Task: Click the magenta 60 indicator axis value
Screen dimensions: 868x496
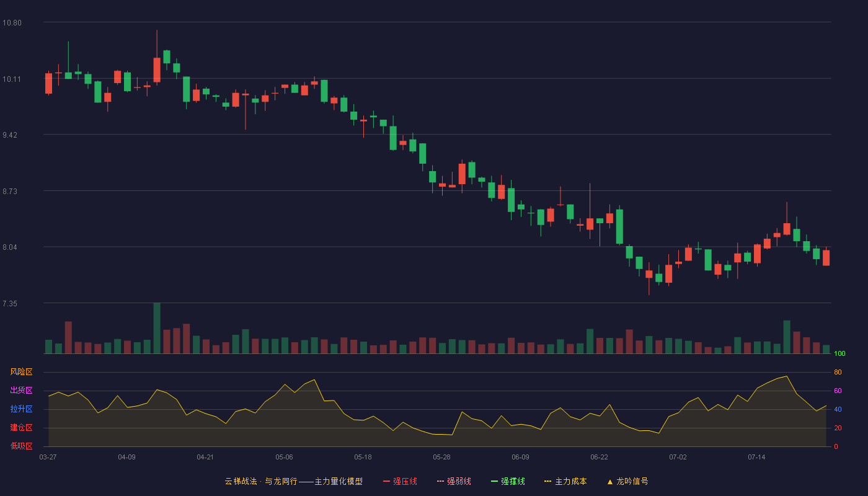Action: pyautogui.click(x=838, y=391)
